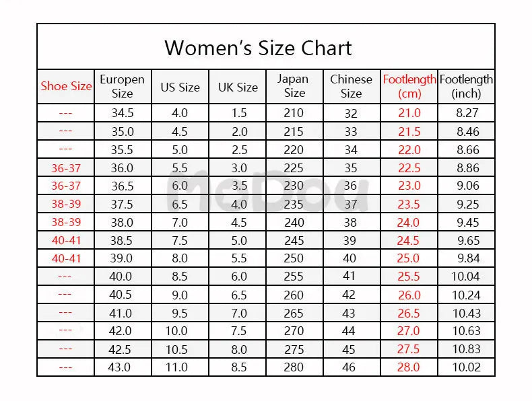532x401 pixels.
Task: Select European size 42.5 cell
Action: point(120,349)
